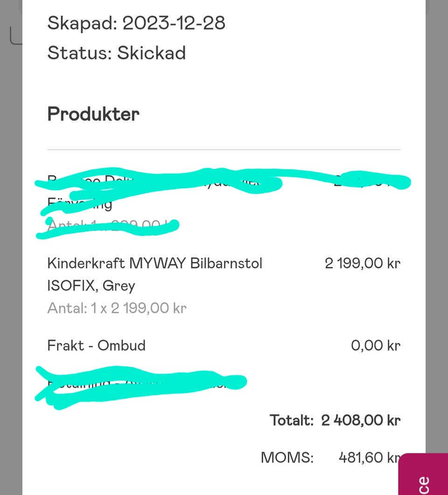
Task: Tap the MOMS amount 481,60 kr
Action: coord(369,458)
